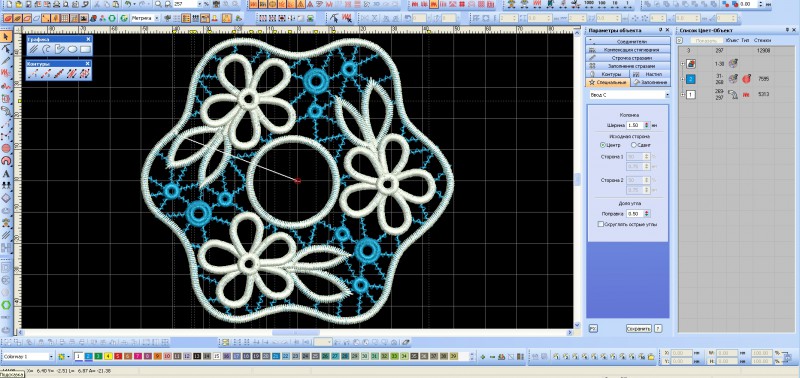Switch to the Настил tab

click(x=651, y=74)
